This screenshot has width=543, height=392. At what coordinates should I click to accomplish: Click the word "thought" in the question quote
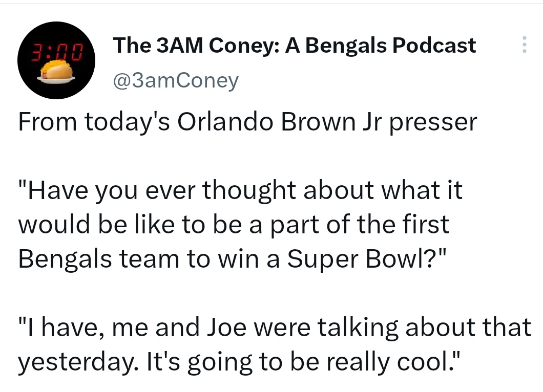pos(249,191)
